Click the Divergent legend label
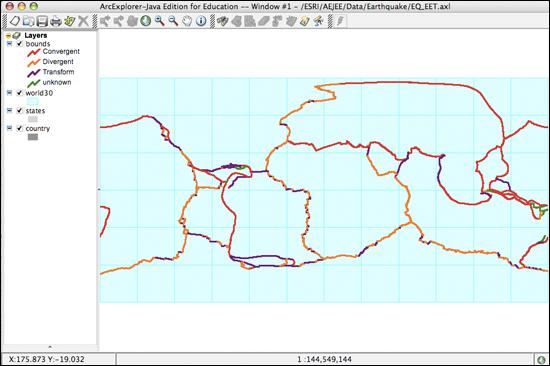Image resolution: width=550 pixels, height=366 pixels. pos(58,62)
